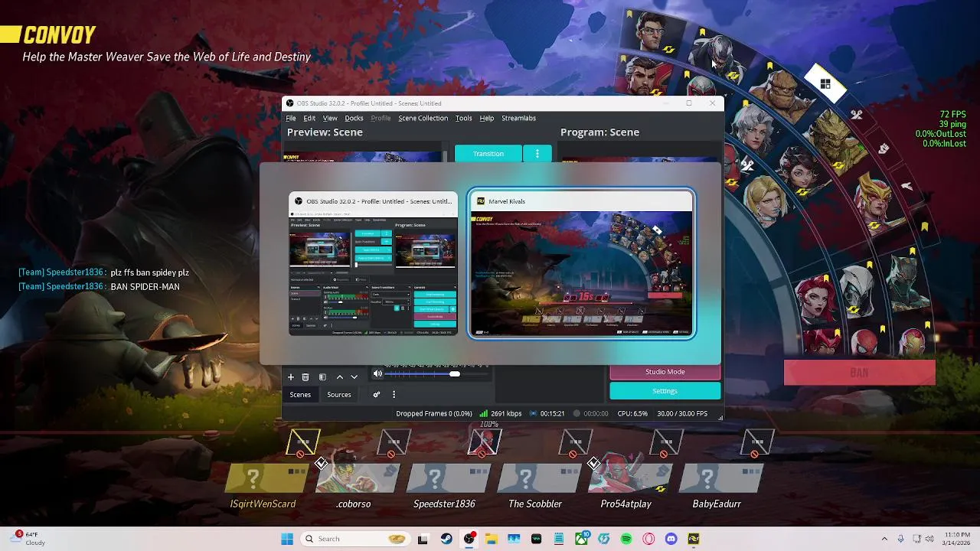Select all-roles grid filter in hero wheel

(x=825, y=84)
